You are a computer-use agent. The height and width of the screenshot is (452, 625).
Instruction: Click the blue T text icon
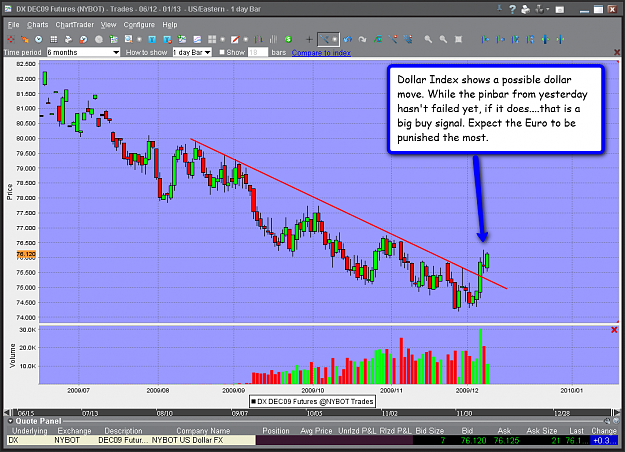pyautogui.click(x=152, y=39)
